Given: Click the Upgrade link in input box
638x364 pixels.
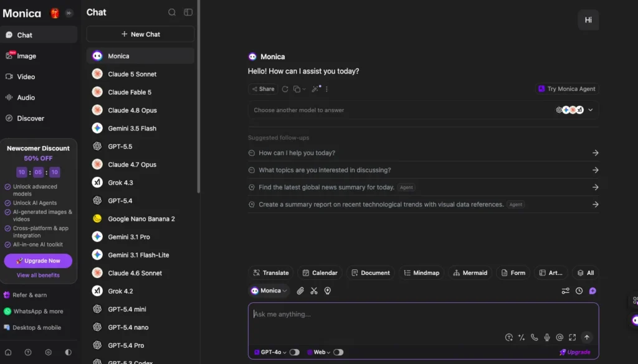Looking at the screenshot, I should [x=575, y=352].
